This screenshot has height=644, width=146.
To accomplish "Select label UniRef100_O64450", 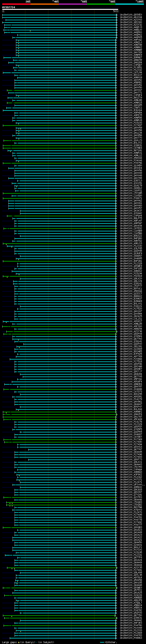I will coord(131,542).
